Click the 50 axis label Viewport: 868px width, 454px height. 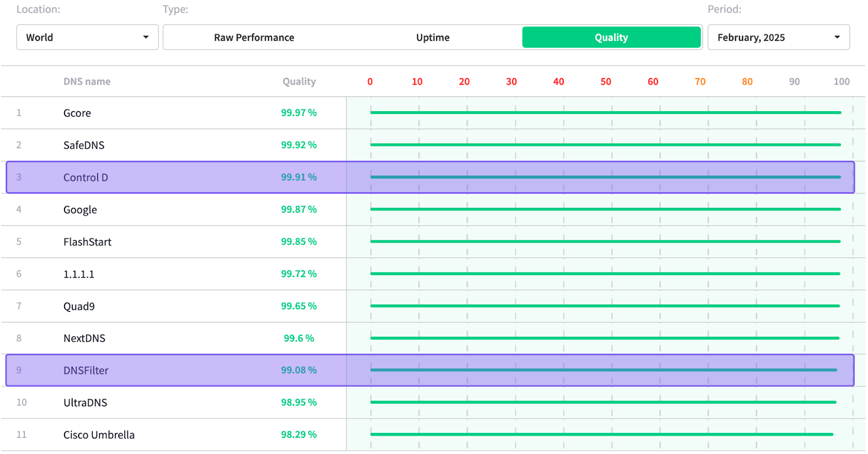[605, 81]
